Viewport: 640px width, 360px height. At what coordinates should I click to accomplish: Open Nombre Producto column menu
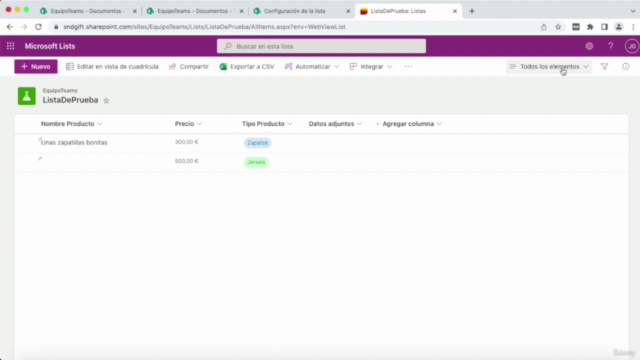point(71,124)
